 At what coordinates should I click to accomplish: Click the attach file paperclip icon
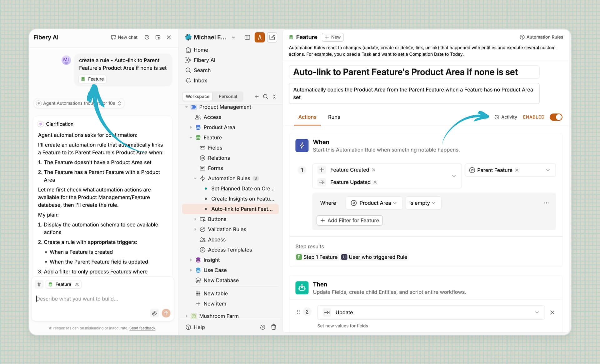pyautogui.click(x=154, y=313)
